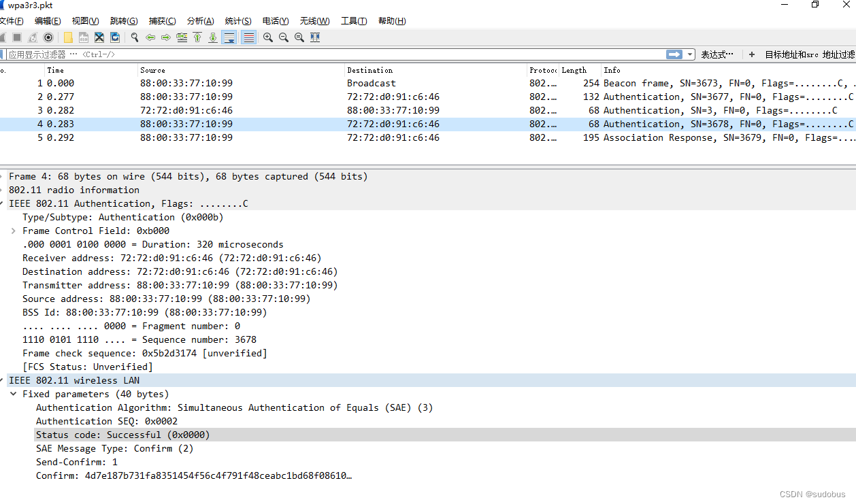Click the filter bookmark icon
This screenshot has width=856, height=504.
click(3, 54)
